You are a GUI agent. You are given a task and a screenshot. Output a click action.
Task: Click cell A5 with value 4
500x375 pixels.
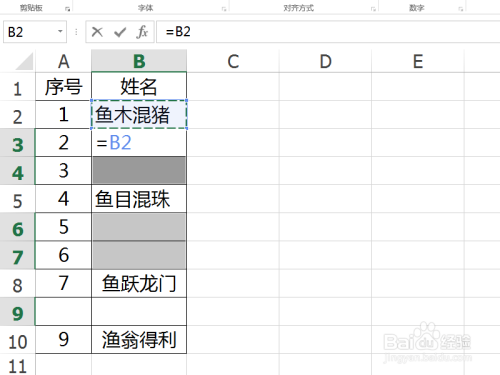[63, 199]
